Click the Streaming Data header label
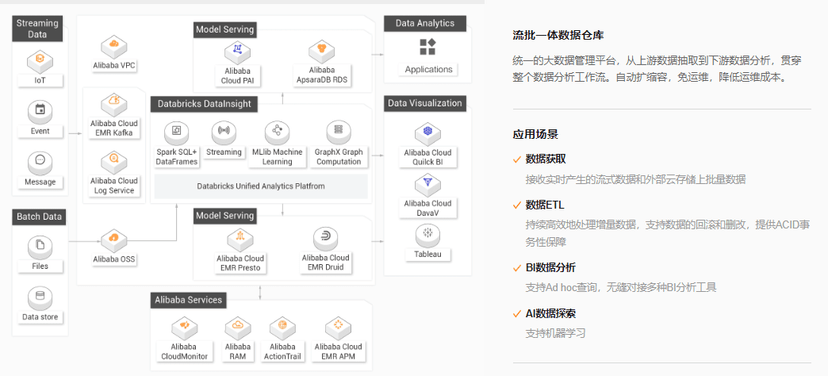The width and height of the screenshot is (828, 376). coord(37,29)
